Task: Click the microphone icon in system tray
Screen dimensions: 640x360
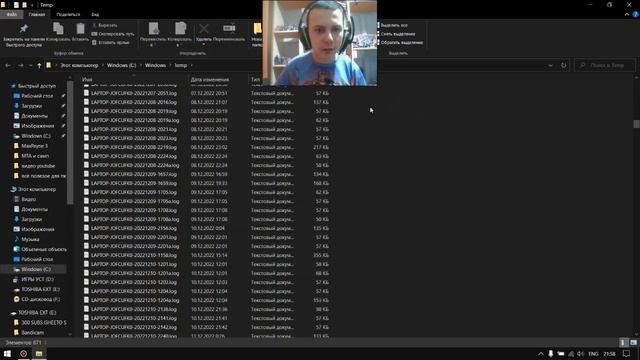Action: tap(551, 353)
